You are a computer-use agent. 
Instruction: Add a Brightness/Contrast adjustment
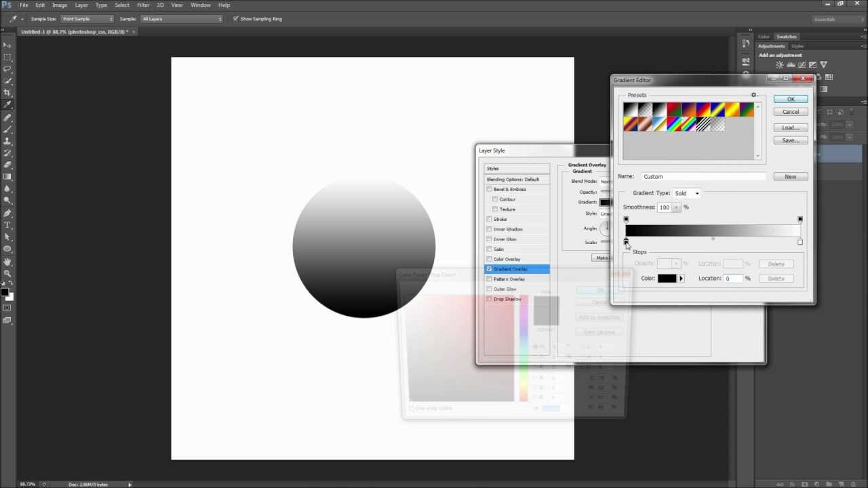[x=780, y=65]
